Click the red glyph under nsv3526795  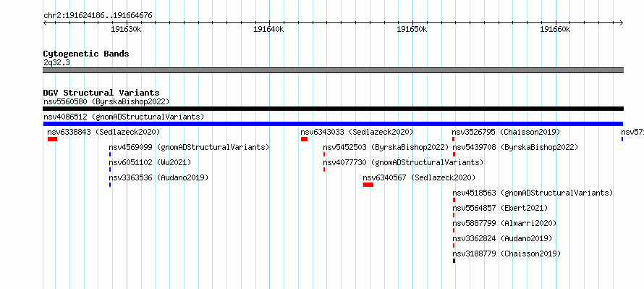[x=454, y=139]
